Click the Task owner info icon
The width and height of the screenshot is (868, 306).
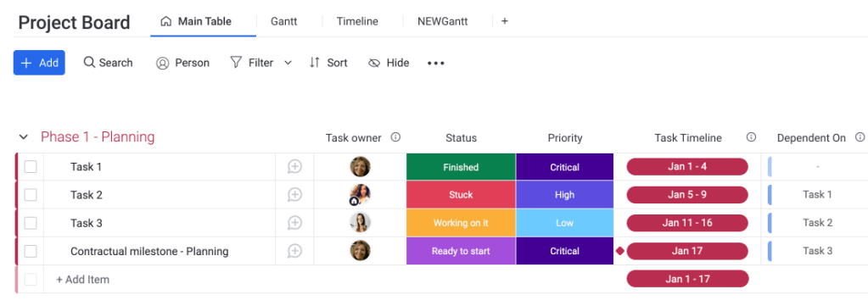(x=395, y=137)
